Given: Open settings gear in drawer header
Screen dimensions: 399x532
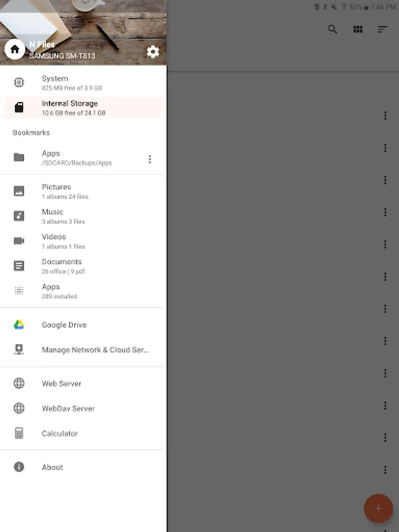Looking at the screenshot, I should pos(153,51).
